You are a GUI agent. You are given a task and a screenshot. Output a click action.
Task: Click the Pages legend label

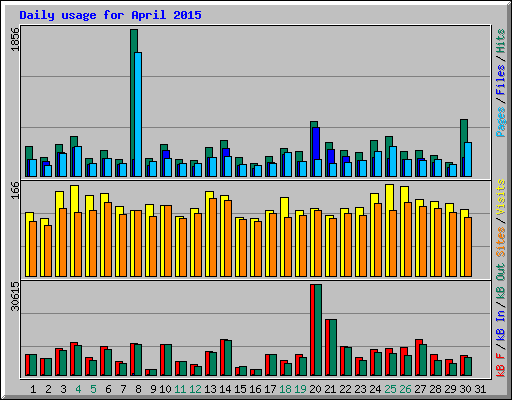(501, 122)
